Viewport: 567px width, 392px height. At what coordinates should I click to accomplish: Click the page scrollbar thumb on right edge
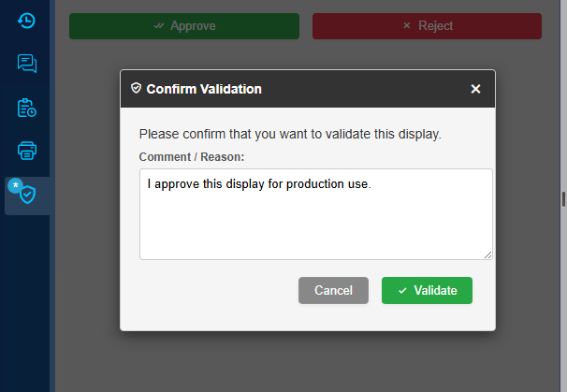click(563, 199)
